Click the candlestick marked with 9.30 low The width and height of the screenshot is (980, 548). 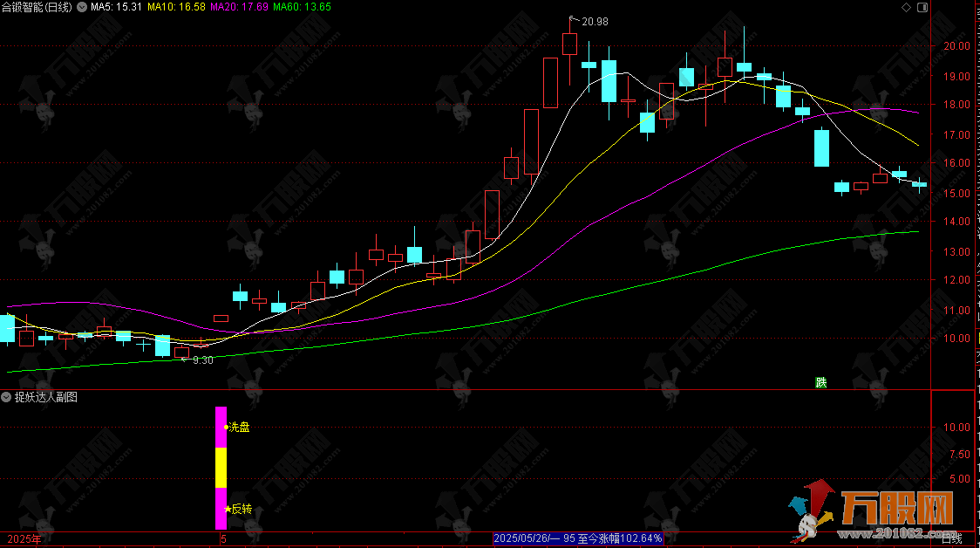[x=182, y=353]
